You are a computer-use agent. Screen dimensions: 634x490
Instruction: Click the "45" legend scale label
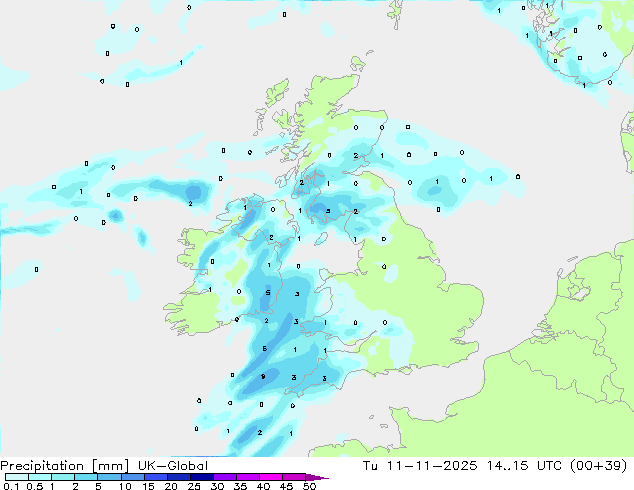pyautogui.click(x=287, y=486)
